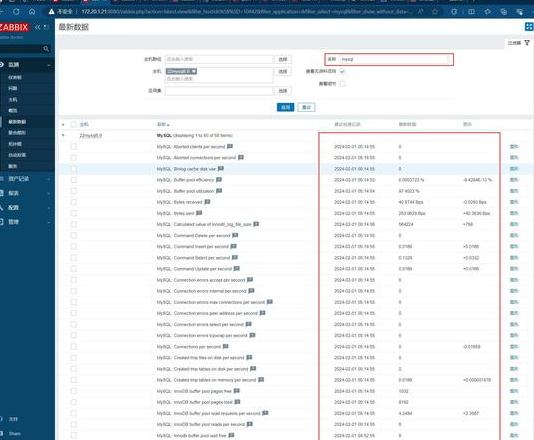Reload the page with browser refresh icon

click(16, 12)
